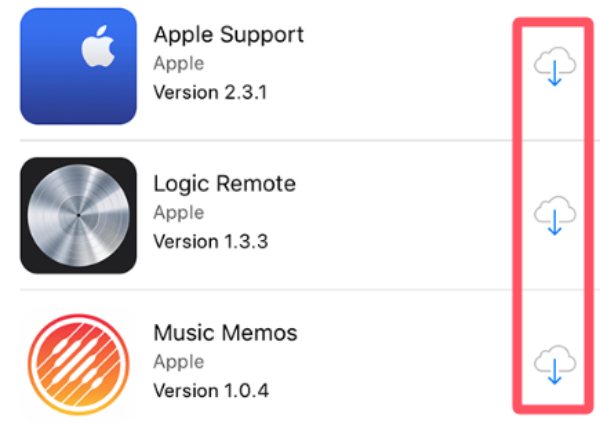Screen dimensions: 600x433
Task: Tap Music Memos cloud download icon
Action: click(554, 365)
